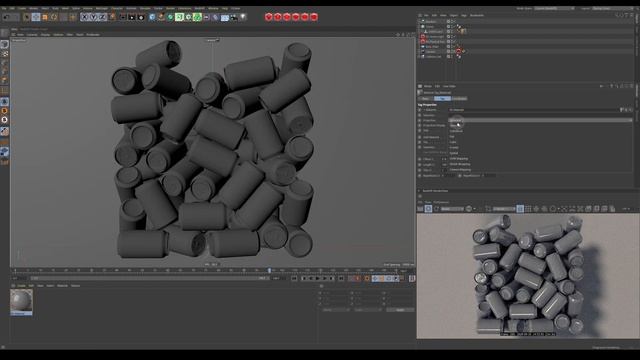Click the first red Redshift toolbar icon
Screen dimensions: 640x360
tap(269, 17)
